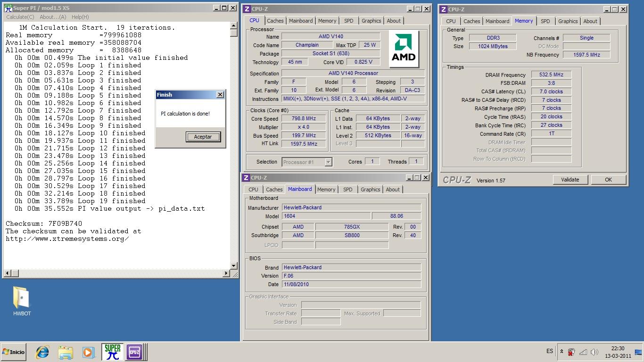Minimize the top CPU-Z CPU window

point(411,8)
